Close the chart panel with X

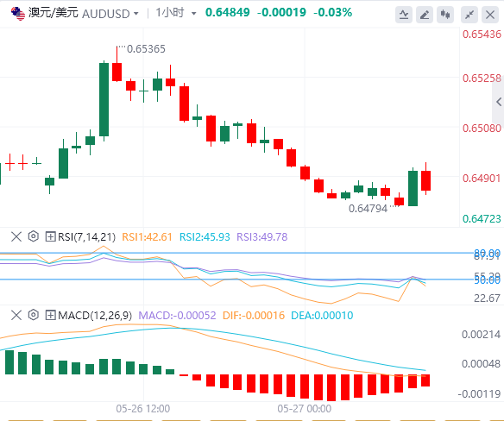pos(490,15)
